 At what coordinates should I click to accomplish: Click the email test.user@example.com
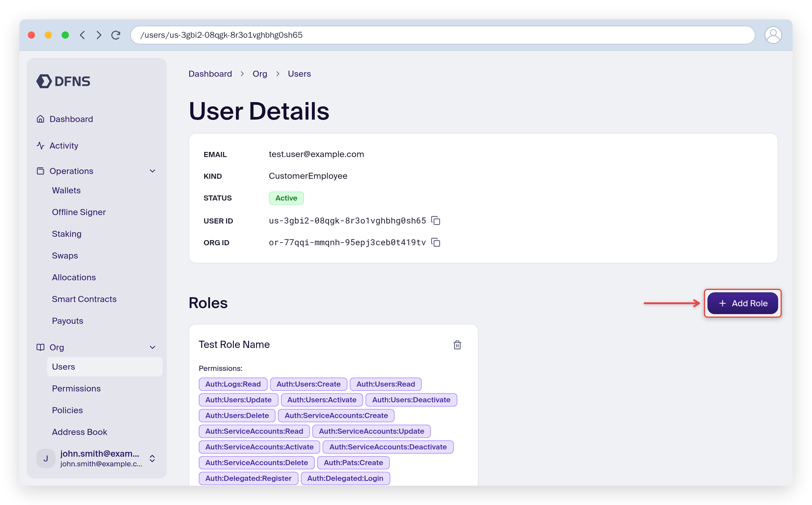tap(316, 154)
